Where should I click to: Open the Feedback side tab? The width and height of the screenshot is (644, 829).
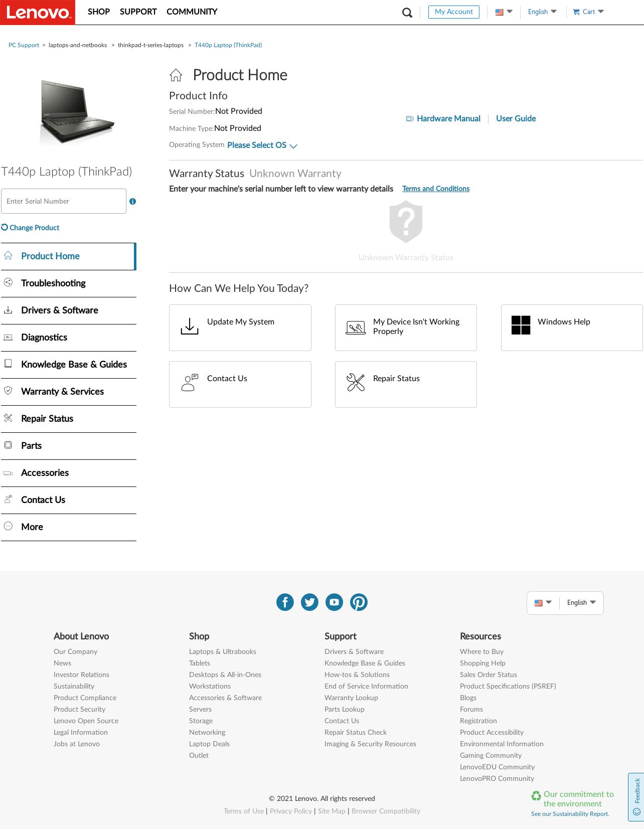(636, 797)
